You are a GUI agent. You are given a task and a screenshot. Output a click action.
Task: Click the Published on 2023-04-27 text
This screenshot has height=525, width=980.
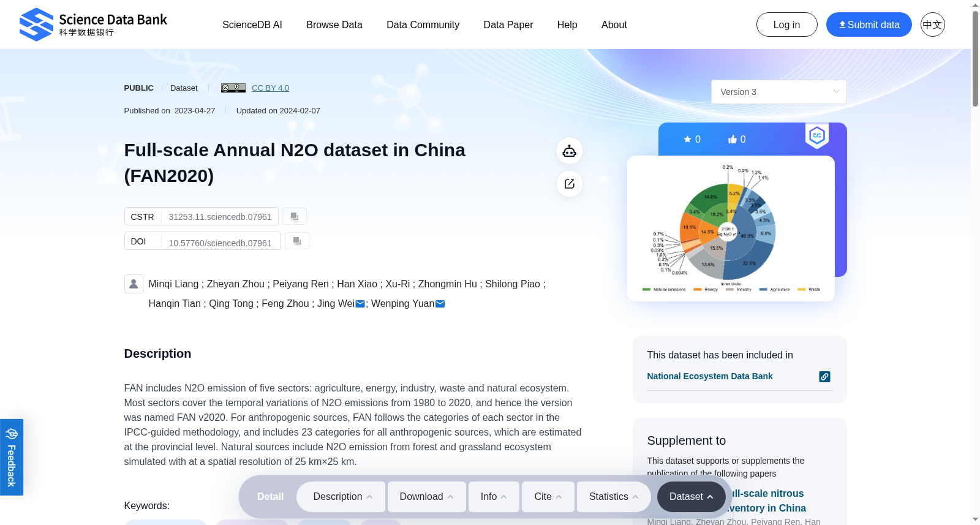click(170, 111)
